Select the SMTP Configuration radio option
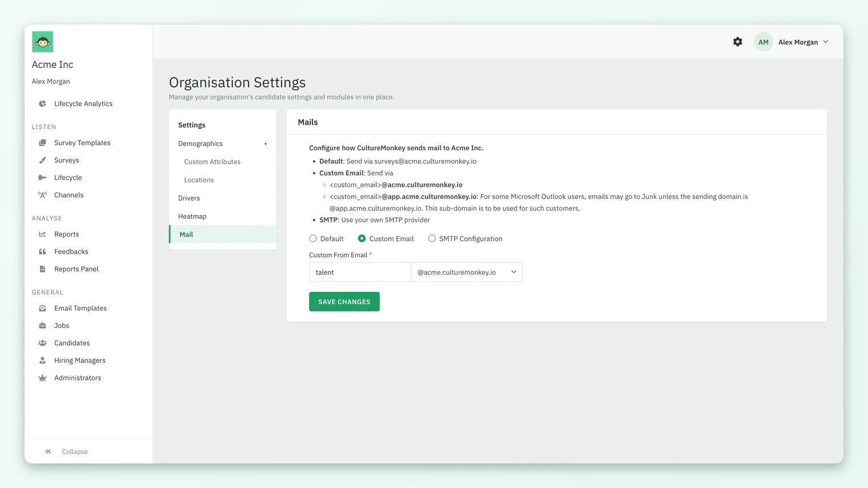Screen dimensions: 868x488 [432, 238]
